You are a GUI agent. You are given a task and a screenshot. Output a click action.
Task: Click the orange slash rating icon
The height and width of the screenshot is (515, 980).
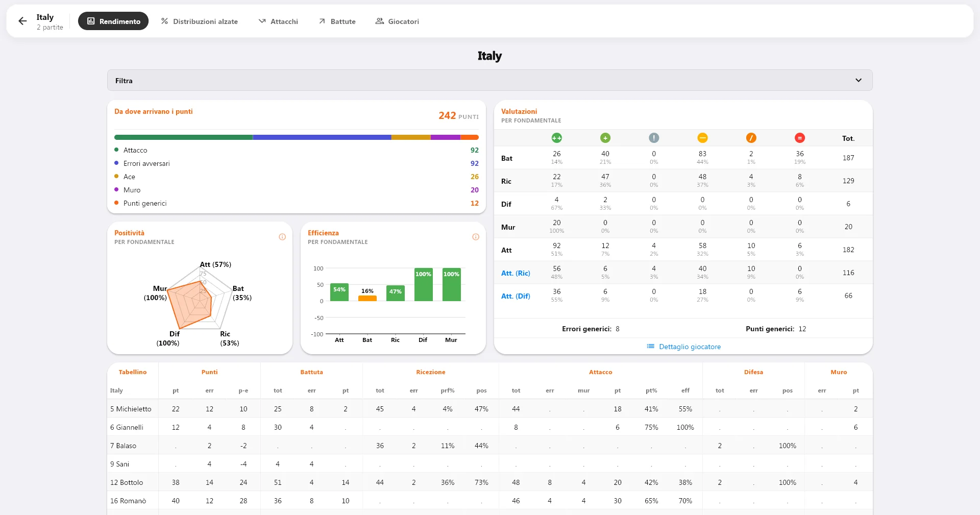click(x=751, y=138)
